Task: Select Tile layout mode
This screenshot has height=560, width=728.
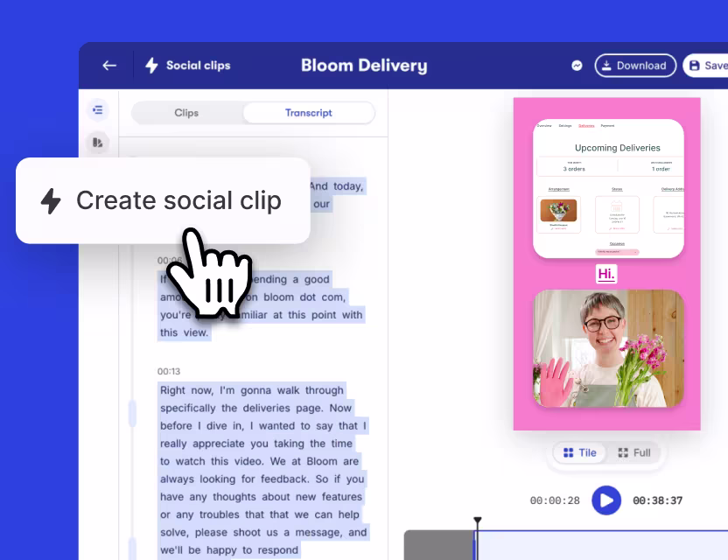Action: tap(579, 452)
